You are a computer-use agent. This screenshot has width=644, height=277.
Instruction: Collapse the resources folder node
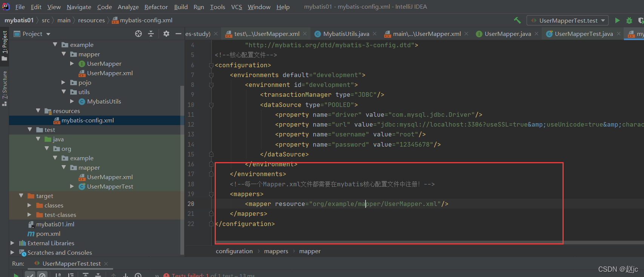pos(38,111)
